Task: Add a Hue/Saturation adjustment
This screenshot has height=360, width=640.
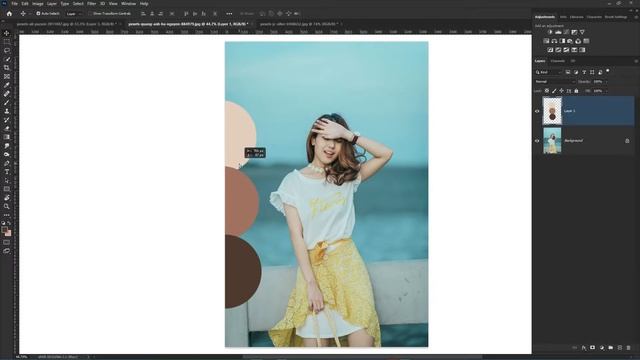Action: tap(546, 41)
